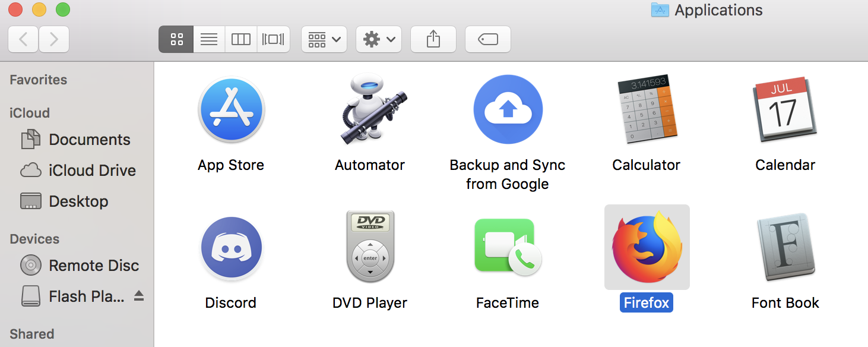Screen dimensions: 868x347
Task: Switch to Cover Flow view
Action: click(x=274, y=40)
